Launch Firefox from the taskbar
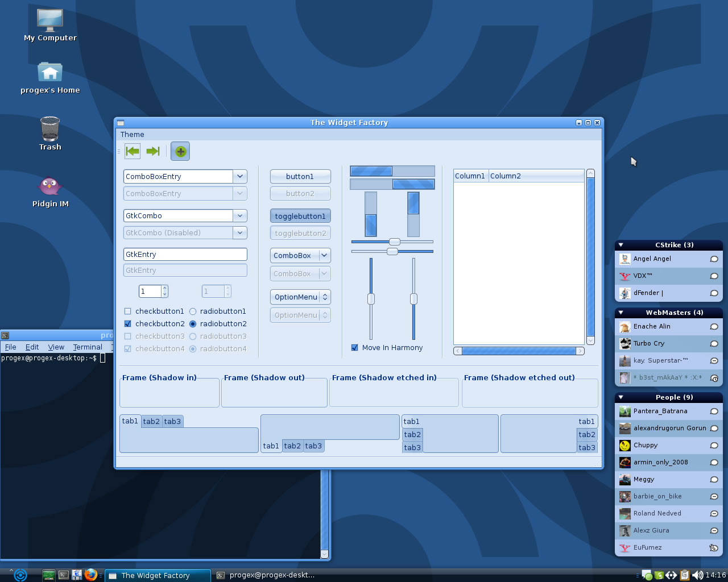Image resolution: width=728 pixels, height=582 pixels. point(91,575)
